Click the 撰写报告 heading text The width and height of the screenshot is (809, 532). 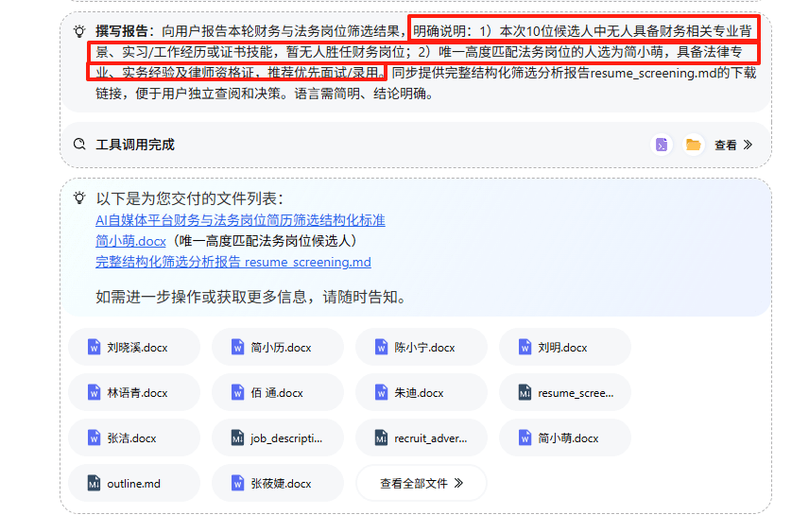[122, 31]
